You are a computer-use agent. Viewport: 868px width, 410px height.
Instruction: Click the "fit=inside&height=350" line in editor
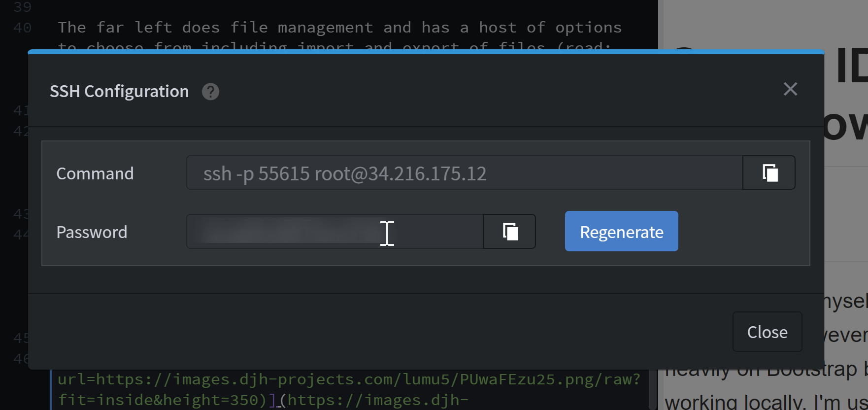tap(163, 400)
